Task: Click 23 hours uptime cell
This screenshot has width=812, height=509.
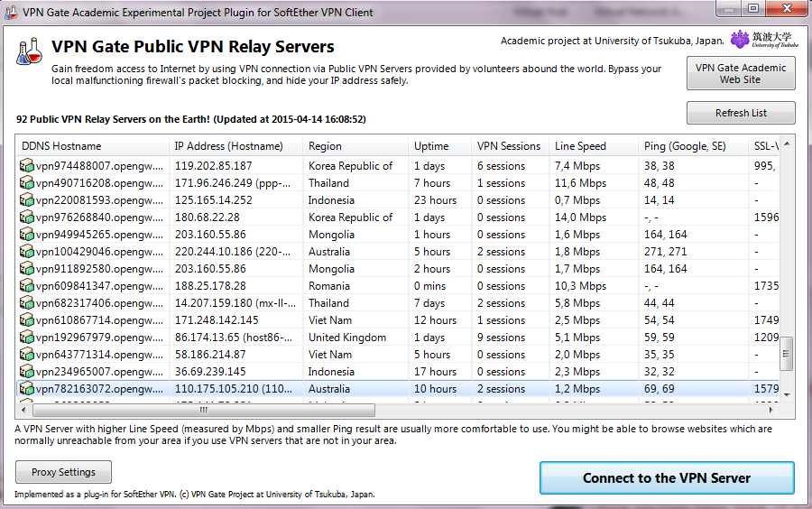Action: coord(435,199)
